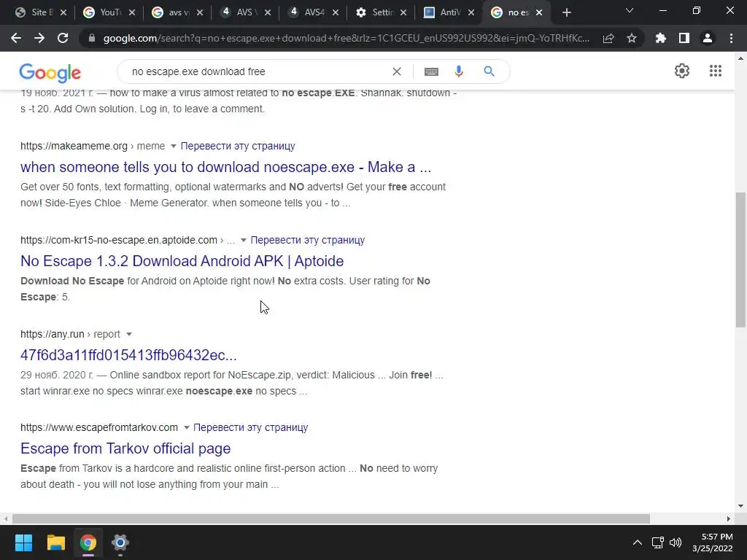Click the vertical scrollbar thumb
The image size is (747, 560).
pyautogui.click(x=740, y=260)
